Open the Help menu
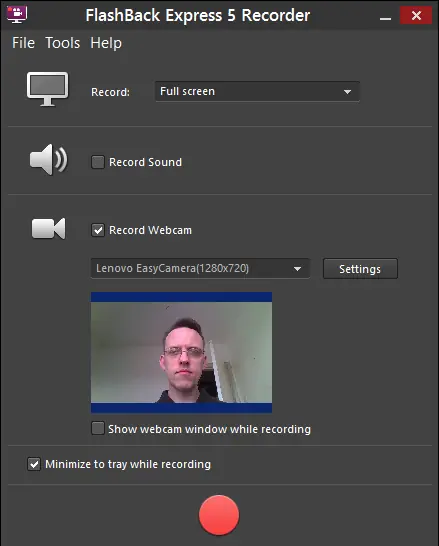439x546 pixels. (x=106, y=43)
